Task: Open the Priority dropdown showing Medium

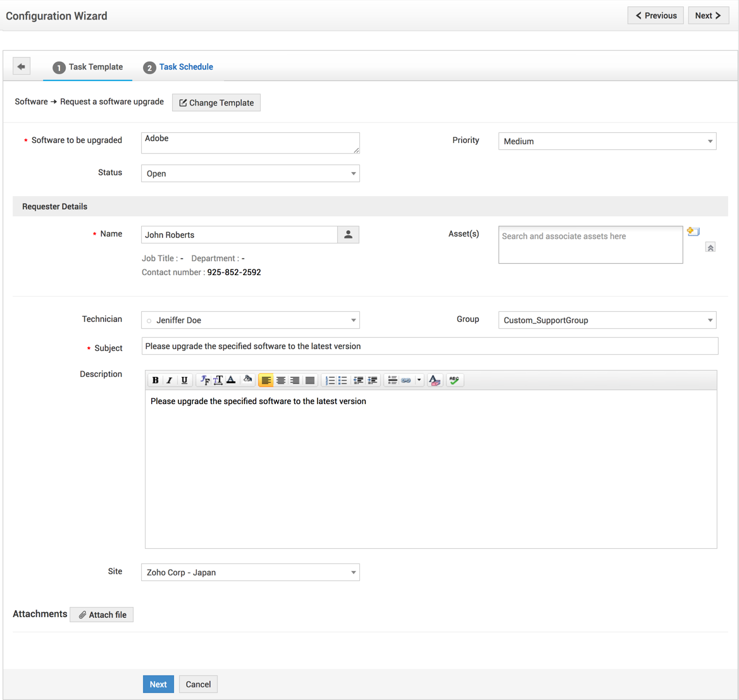Action: point(607,141)
